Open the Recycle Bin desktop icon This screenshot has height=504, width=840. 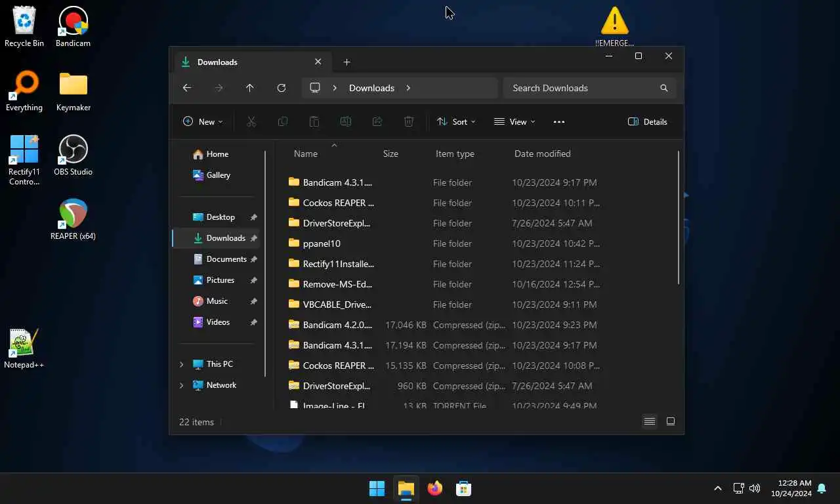coord(24,26)
